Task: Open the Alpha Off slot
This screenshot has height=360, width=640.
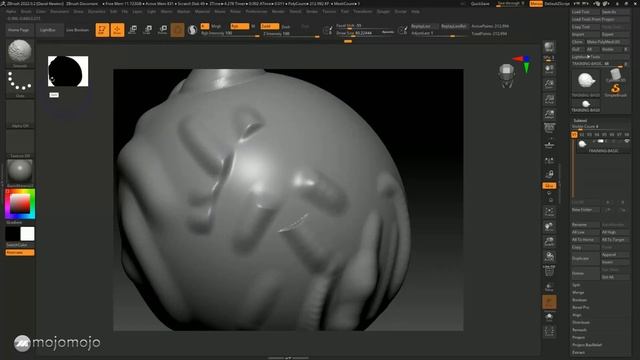Action: 20,114
